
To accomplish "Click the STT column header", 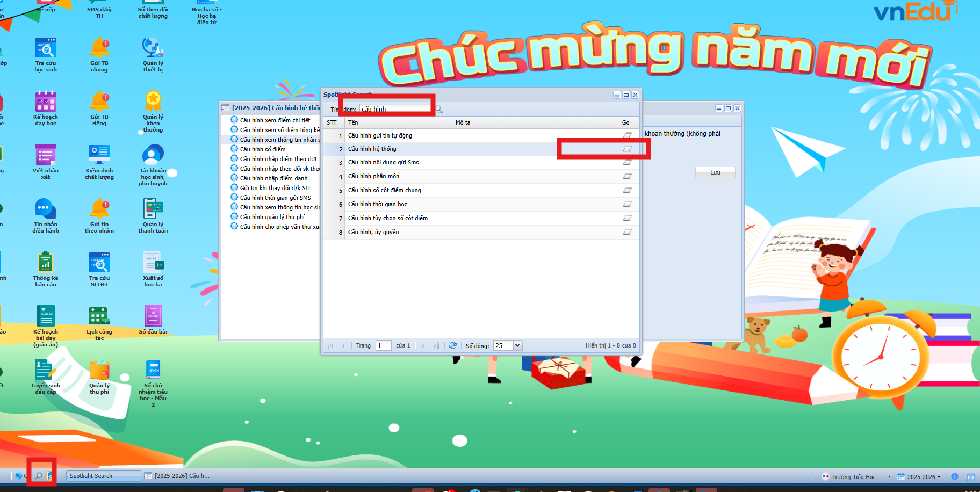I will tap(334, 122).
